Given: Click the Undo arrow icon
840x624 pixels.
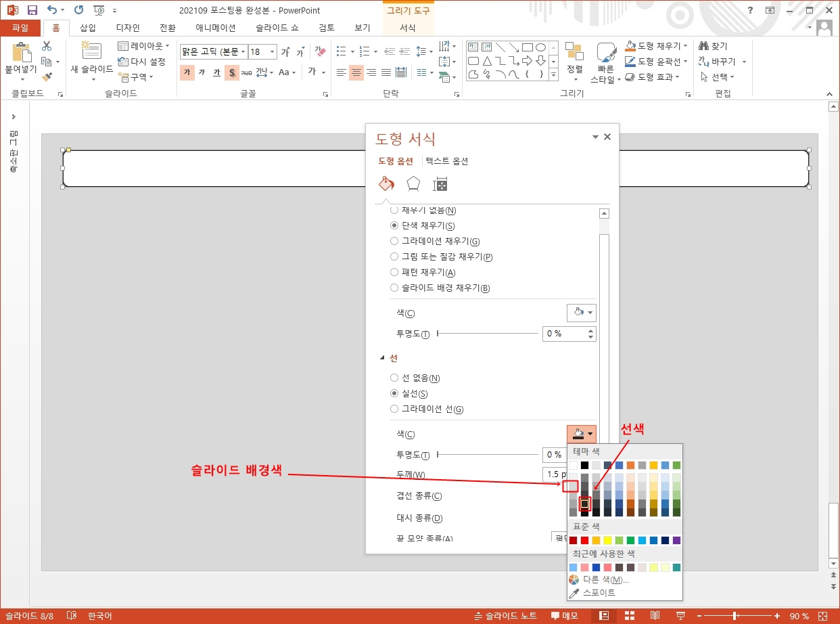Looking at the screenshot, I should point(53,10).
